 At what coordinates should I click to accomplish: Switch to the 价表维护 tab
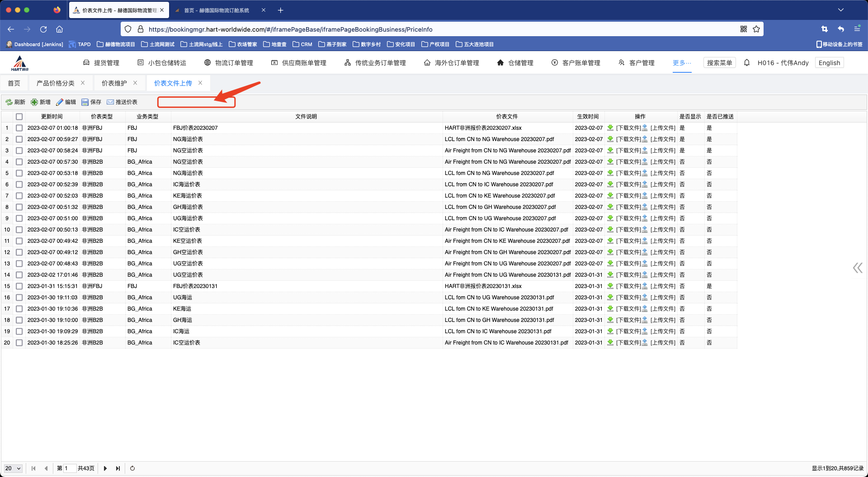(x=114, y=83)
